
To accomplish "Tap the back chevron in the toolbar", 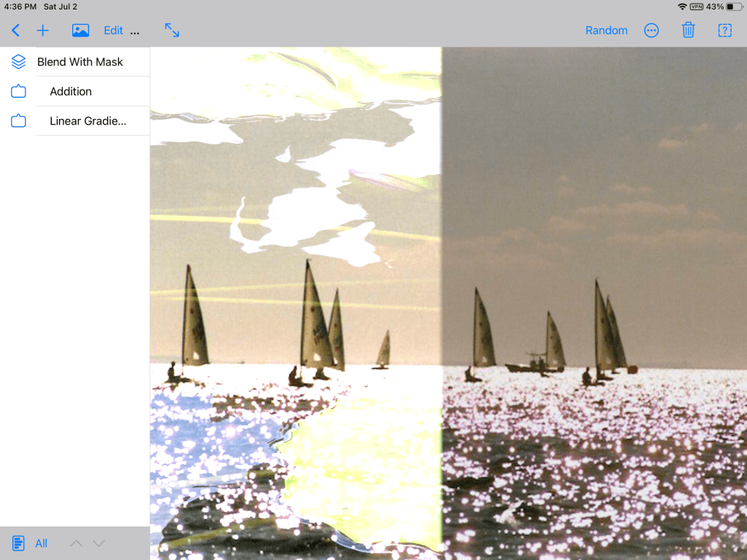I will (15, 31).
